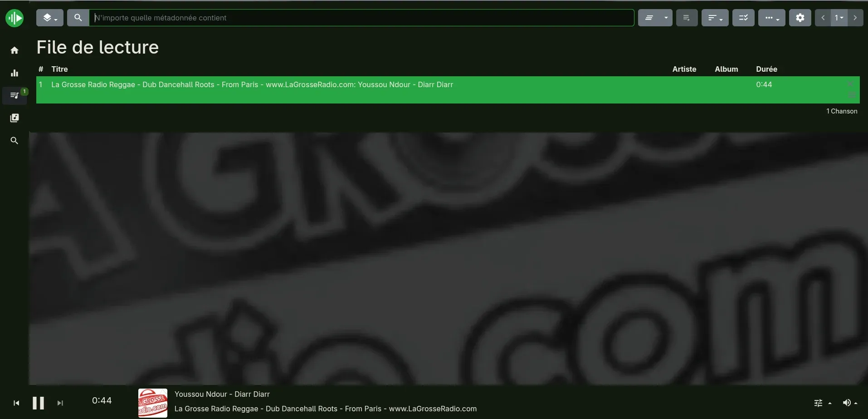Skip to the previous track
The height and width of the screenshot is (419, 868).
tap(16, 403)
